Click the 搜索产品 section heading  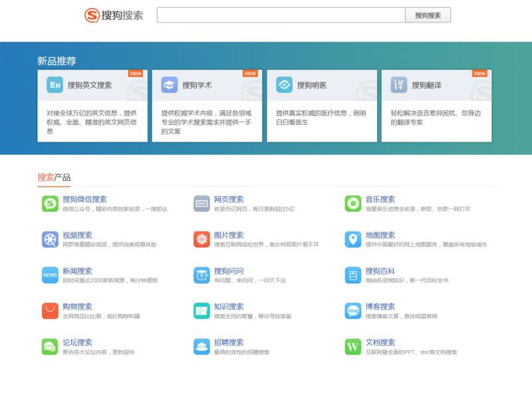(54, 177)
